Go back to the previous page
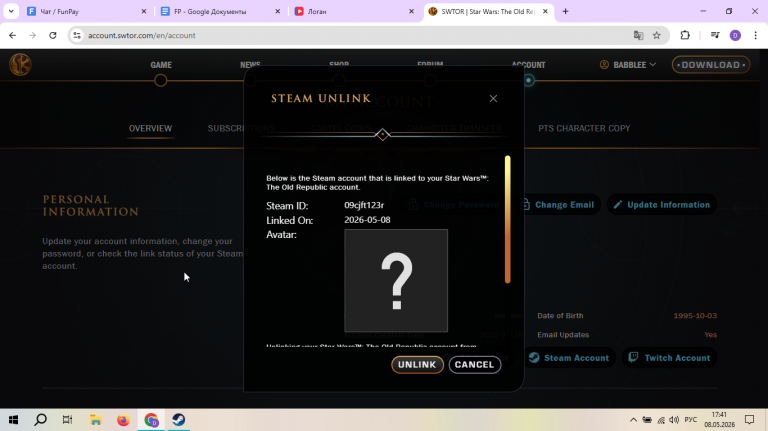Screen dimensions: 768x431 tap(12, 35)
